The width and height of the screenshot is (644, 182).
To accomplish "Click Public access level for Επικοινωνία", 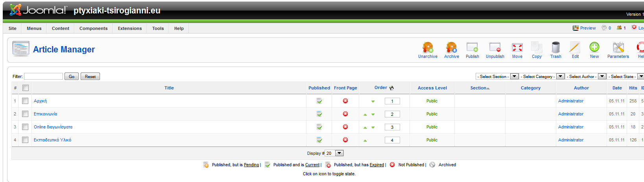I will tap(432, 114).
